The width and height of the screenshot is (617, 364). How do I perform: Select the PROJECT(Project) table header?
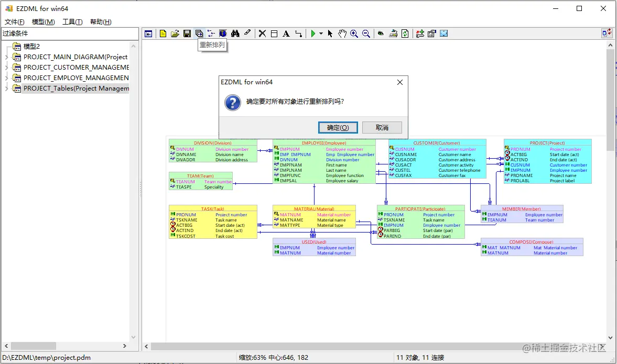[x=547, y=143]
